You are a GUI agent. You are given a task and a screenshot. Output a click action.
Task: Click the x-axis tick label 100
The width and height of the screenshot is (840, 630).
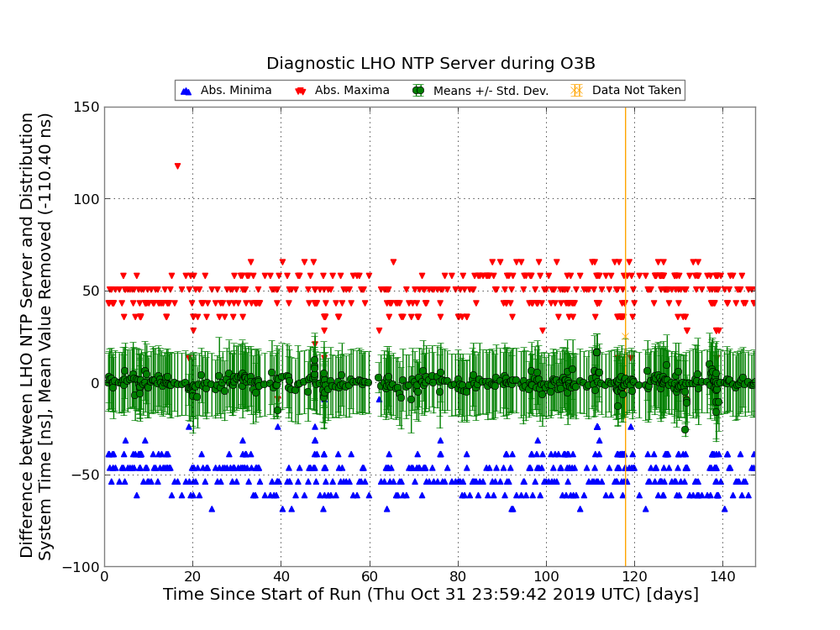point(547,577)
